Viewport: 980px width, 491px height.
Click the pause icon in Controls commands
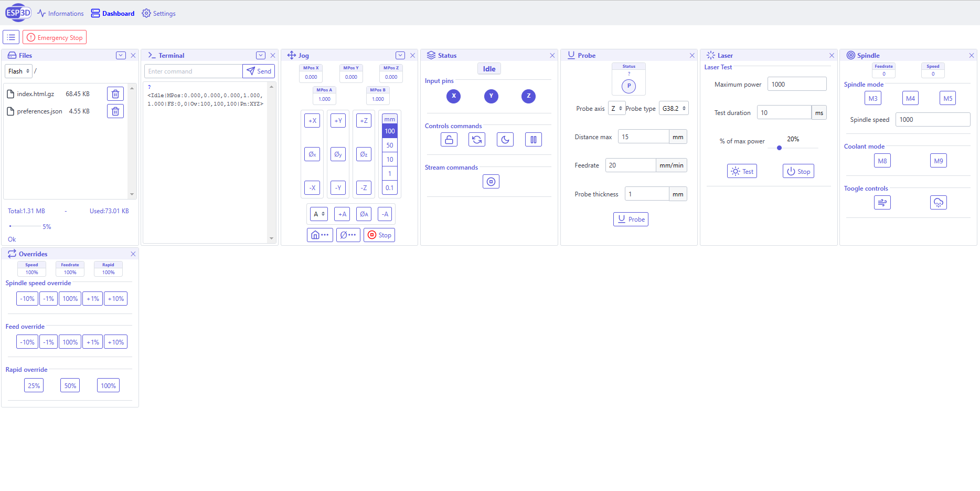pyautogui.click(x=533, y=140)
